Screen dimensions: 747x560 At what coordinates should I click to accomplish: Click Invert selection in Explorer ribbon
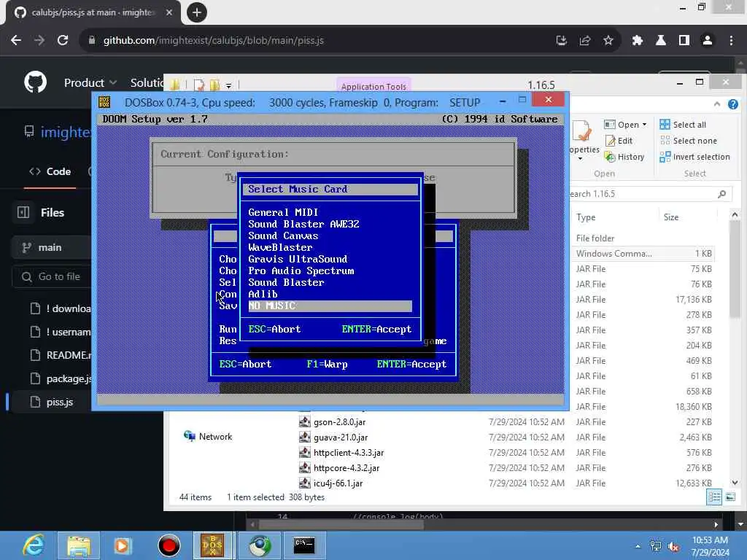tap(694, 157)
